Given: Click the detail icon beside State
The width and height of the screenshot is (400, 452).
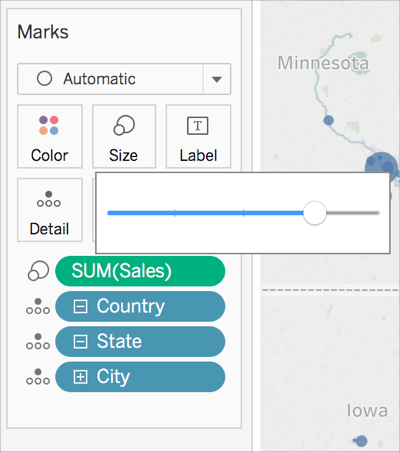Looking at the screenshot, I should click(x=38, y=341).
